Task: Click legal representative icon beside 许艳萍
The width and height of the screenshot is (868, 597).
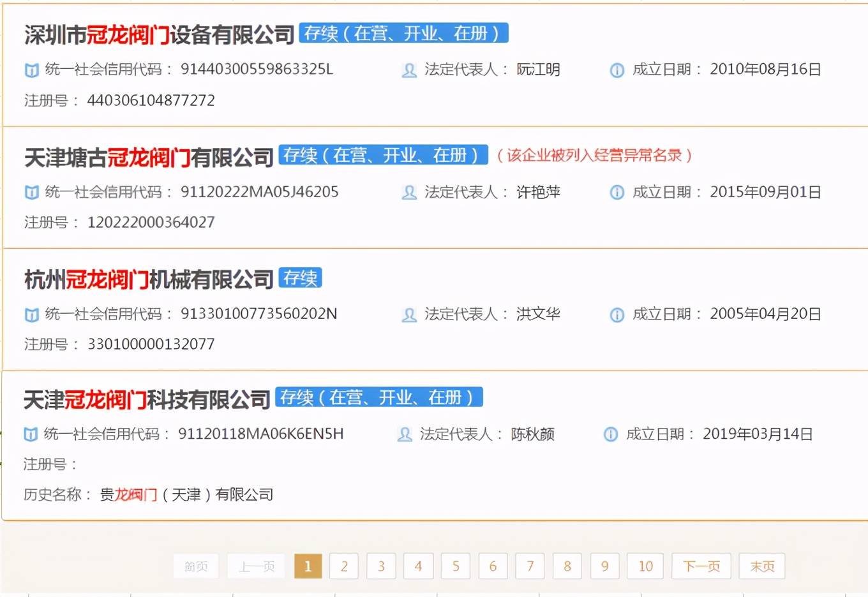Action: (409, 193)
